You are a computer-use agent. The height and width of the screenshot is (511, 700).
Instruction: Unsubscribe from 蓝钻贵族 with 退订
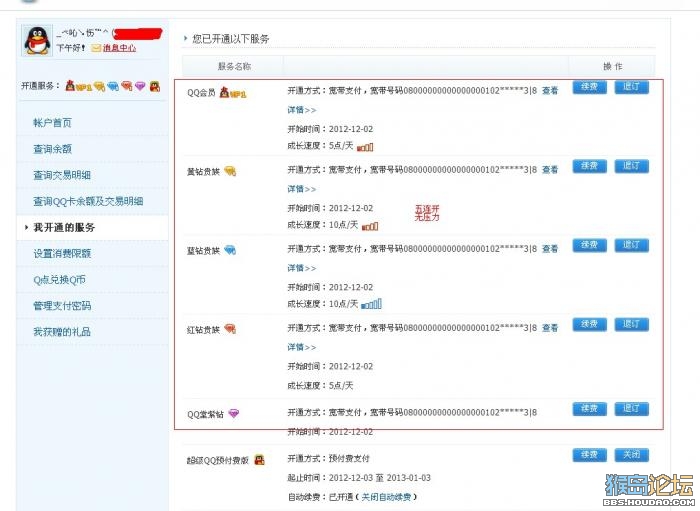[631, 245]
